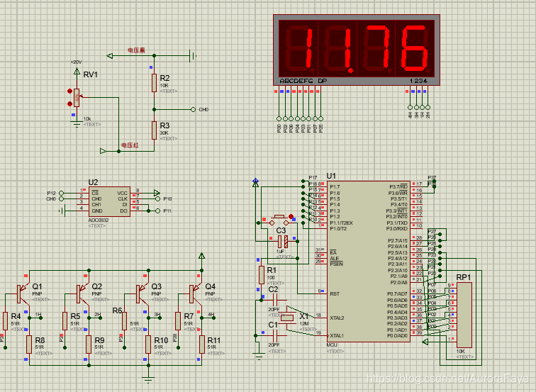Select the arrow terminal on RP1 pin 1
This screenshot has width=536, height=392.
tap(425, 342)
